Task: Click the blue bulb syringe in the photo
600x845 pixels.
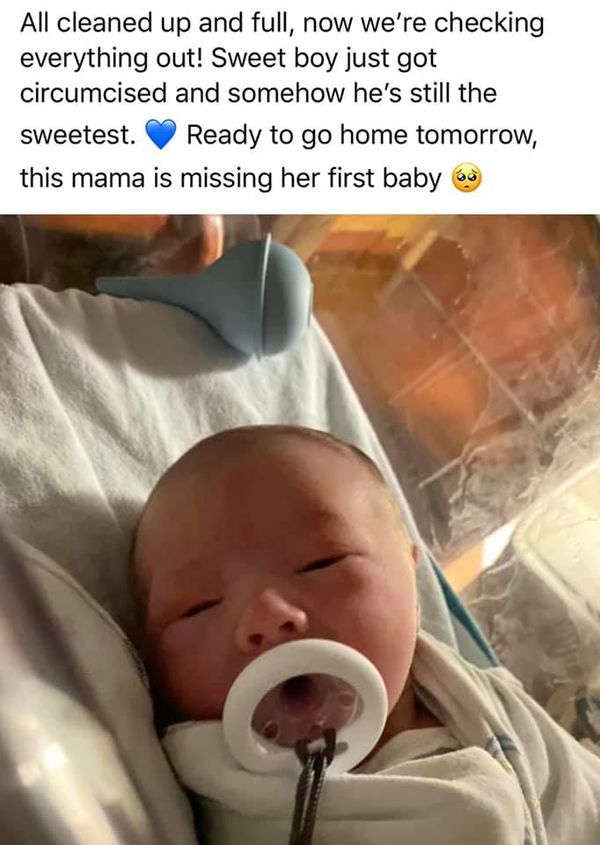Action: (x=216, y=296)
